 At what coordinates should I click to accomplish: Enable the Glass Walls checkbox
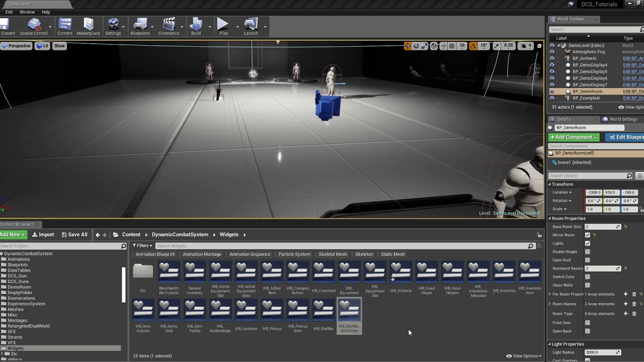(x=587, y=285)
